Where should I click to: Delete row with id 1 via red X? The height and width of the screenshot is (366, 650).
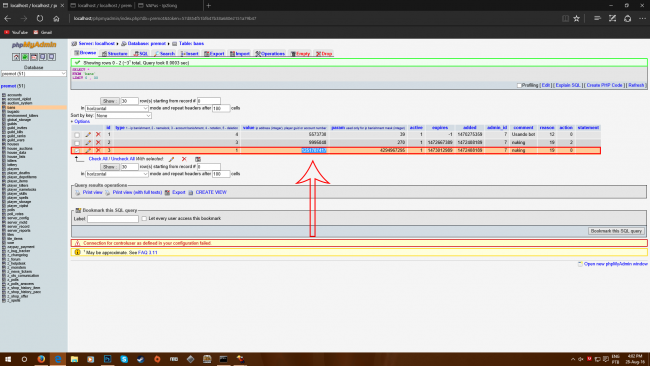98,135
